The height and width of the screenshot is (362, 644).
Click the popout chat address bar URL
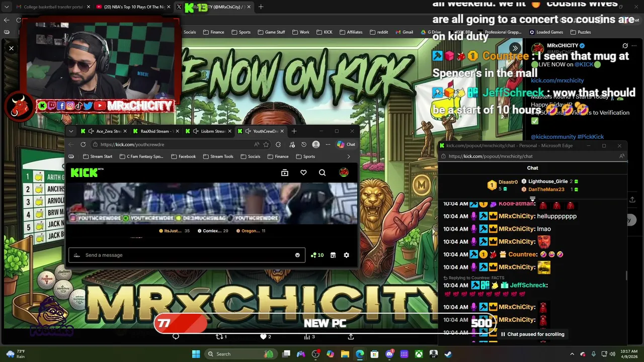pyautogui.click(x=491, y=156)
